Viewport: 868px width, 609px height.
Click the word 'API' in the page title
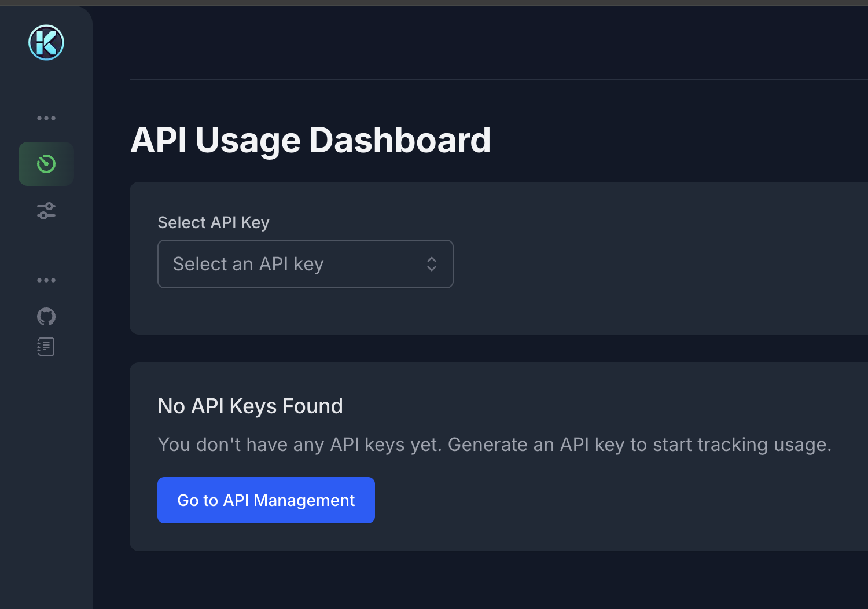pos(159,140)
